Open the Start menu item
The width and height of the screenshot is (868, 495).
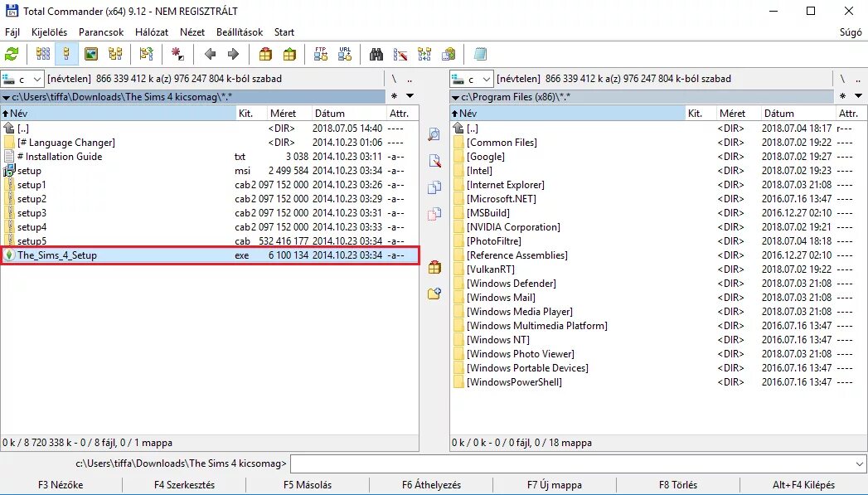click(284, 32)
